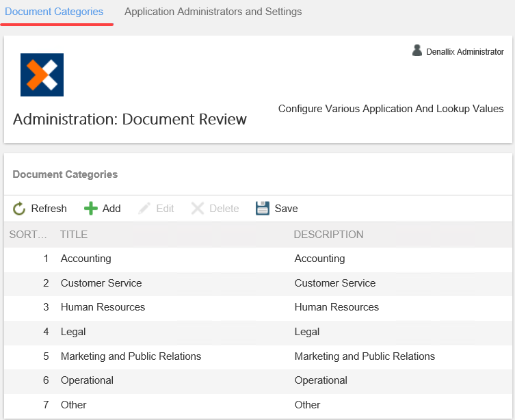Select Marketing and Public Relations row
Image resolution: width=515 pixels, height=420 pixels.
point(131,356)
